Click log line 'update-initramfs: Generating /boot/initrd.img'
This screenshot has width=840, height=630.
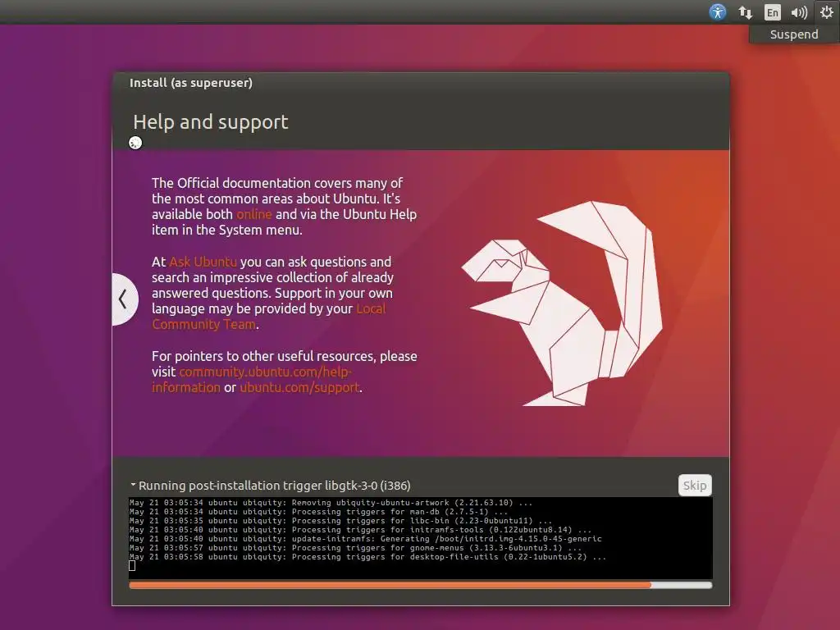365,539
